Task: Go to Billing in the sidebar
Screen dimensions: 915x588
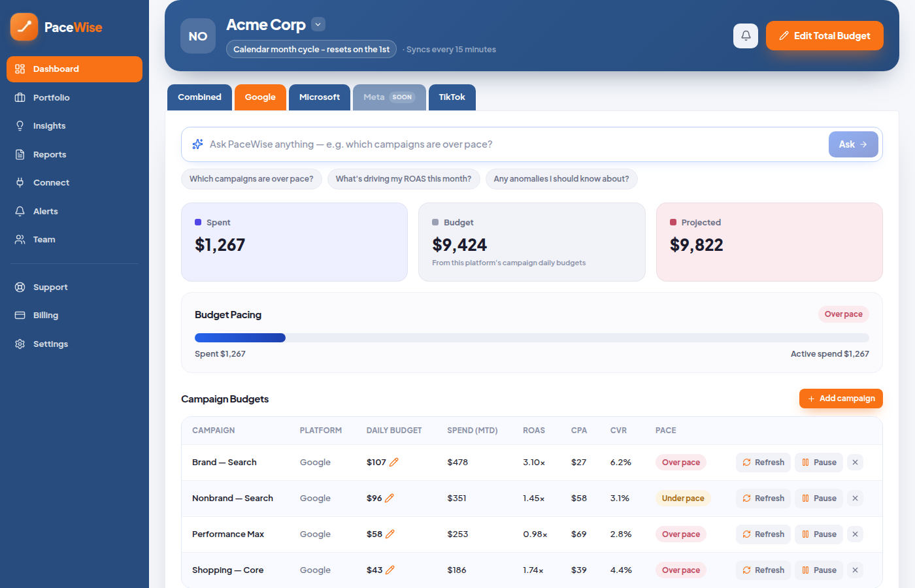Action: coord(75,316)
